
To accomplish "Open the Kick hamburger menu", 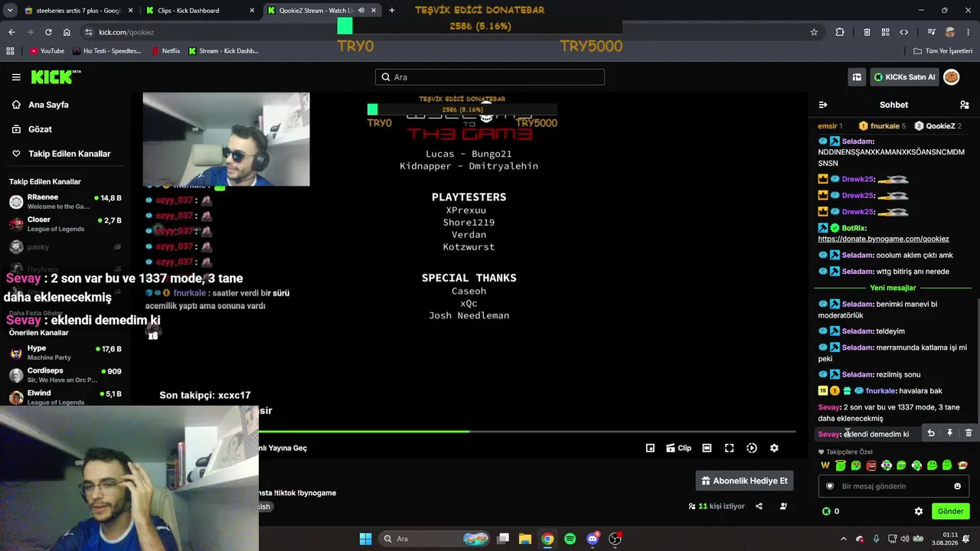I will (x=16, y=77).
